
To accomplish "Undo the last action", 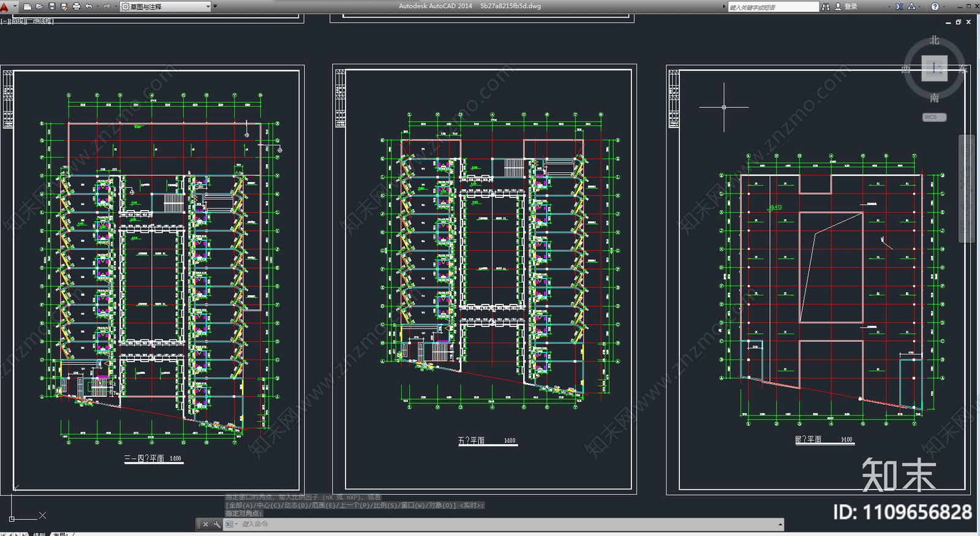I will tap(89, 7).
